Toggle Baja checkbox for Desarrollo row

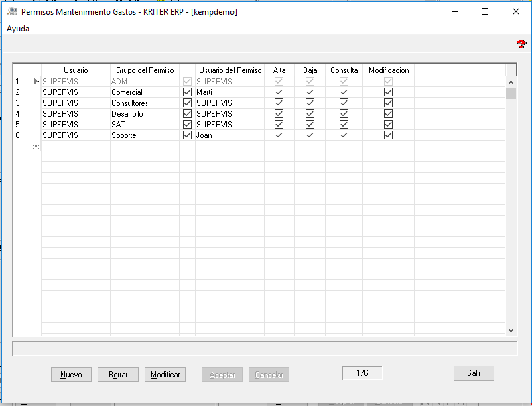pyautogui.click(x=310, y=114)
